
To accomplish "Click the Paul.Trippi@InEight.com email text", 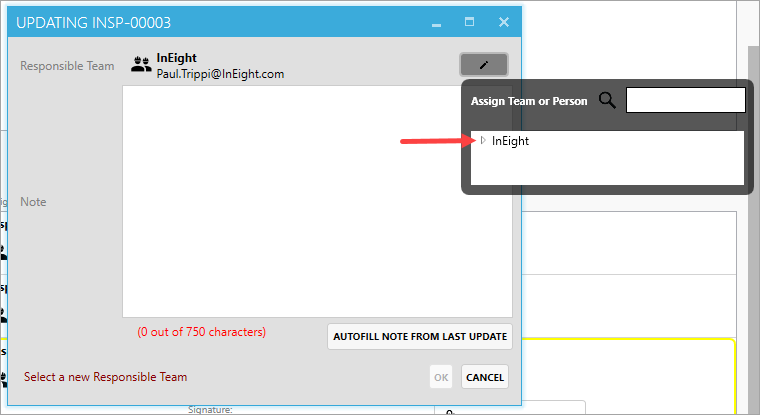I will 220,74.
